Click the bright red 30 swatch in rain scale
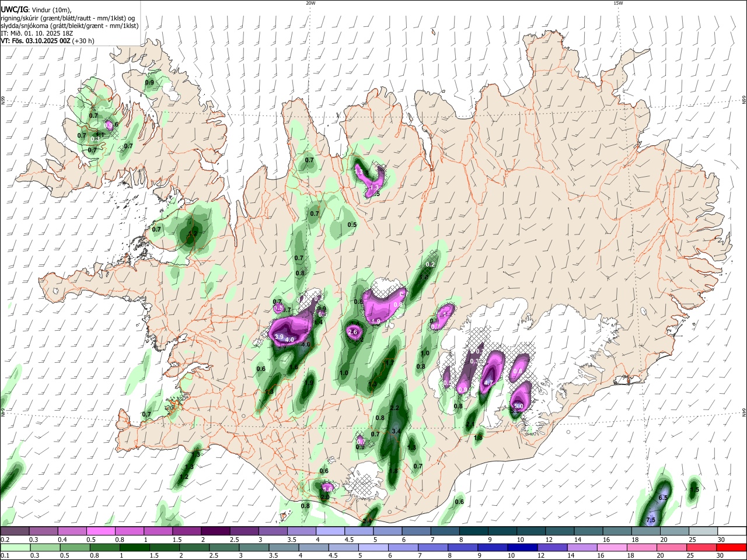This screenshot has height=560, width=747. click(x=732, y=547)
